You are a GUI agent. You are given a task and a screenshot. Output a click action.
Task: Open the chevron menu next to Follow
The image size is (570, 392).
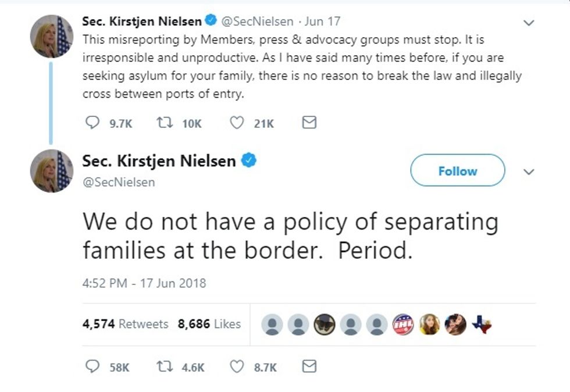click(x=529, y=172)
